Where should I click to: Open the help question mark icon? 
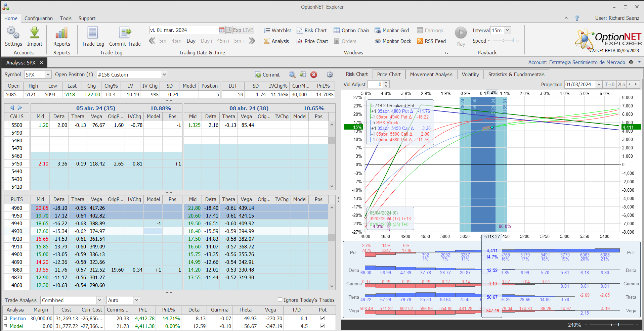point(577,18)
